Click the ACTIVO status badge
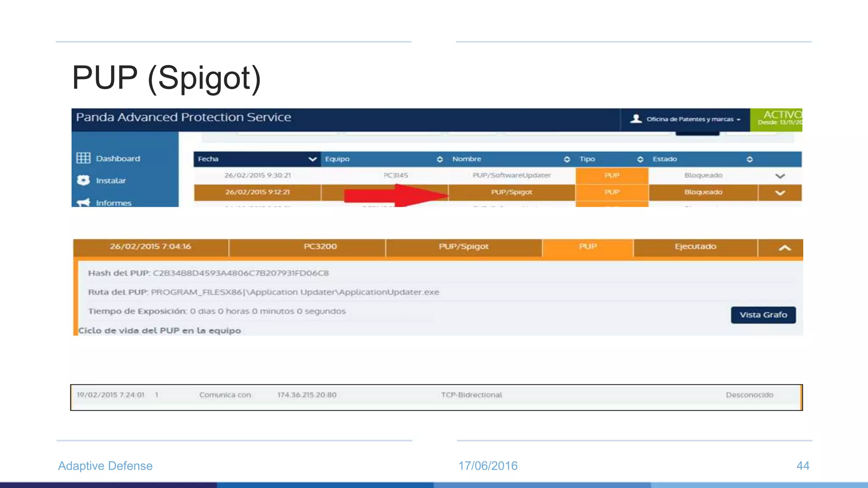Image resolution: width=868 pixels, height=488 pixels. click(x=776, y=118)
